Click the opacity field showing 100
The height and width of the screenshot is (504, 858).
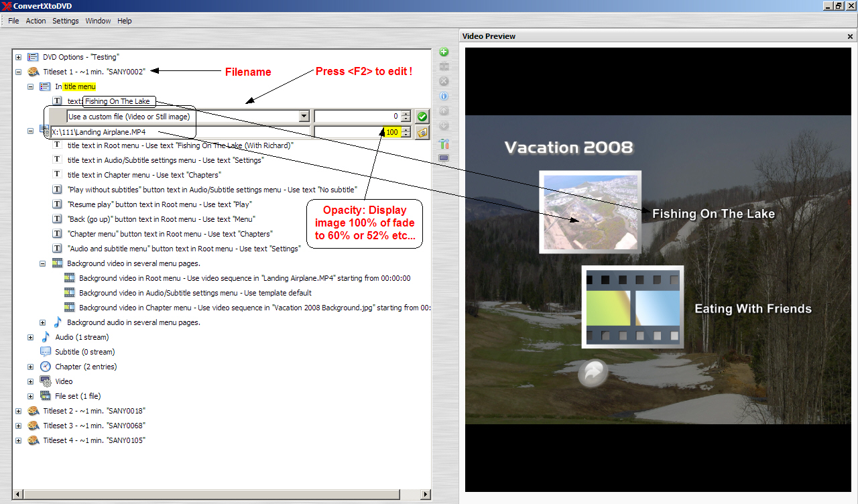358,133
